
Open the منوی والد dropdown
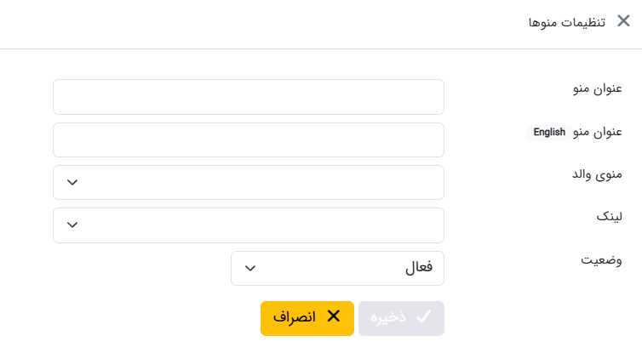click(x=248, y=182)
